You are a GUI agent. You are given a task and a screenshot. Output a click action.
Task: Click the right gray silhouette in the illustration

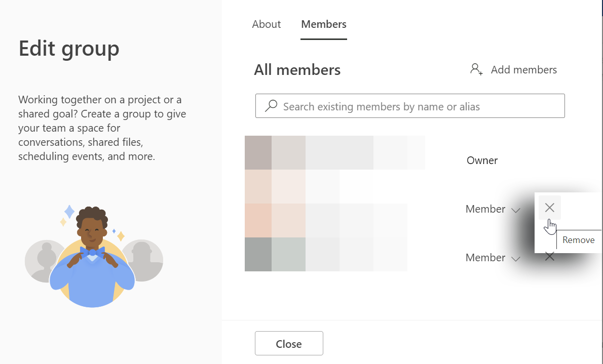144,258
